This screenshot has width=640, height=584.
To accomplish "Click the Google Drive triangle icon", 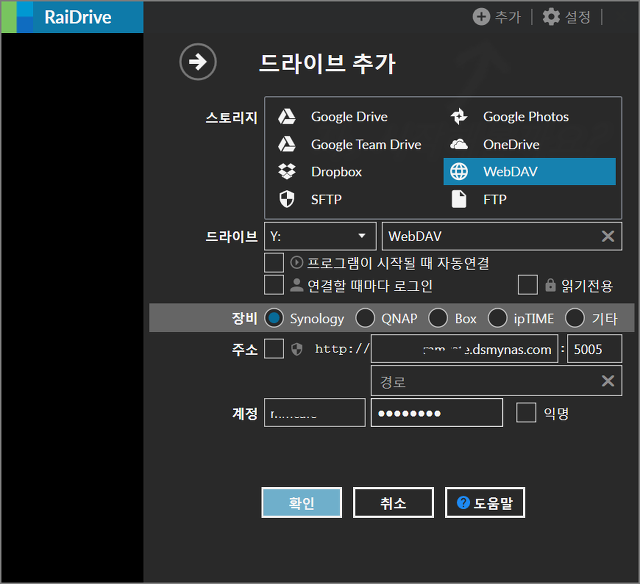I will click(x=287, y=117).
